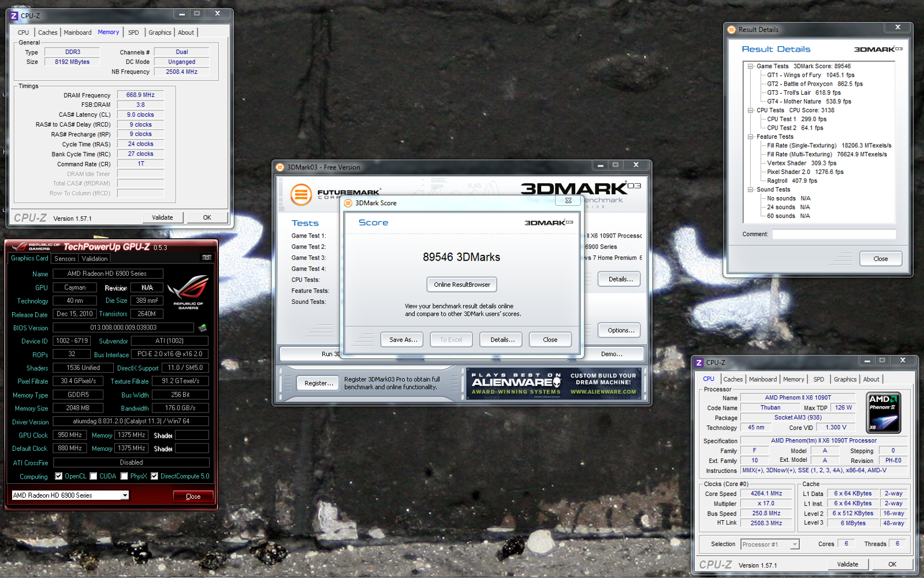Click the 3DMark Score dialog title icon
This screenshot has width=924, height=578.
pos(348,203)
